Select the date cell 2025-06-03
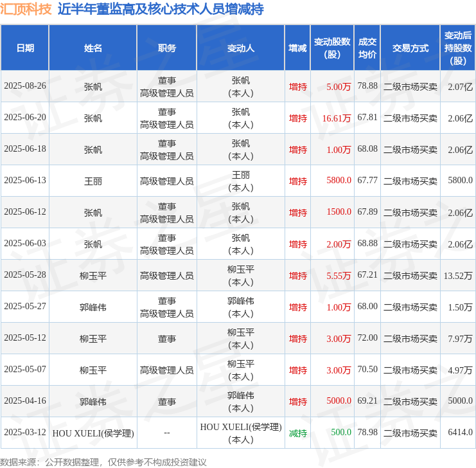Image resolution: width=476 pixels, height=468 pixels. coord(25,244)
